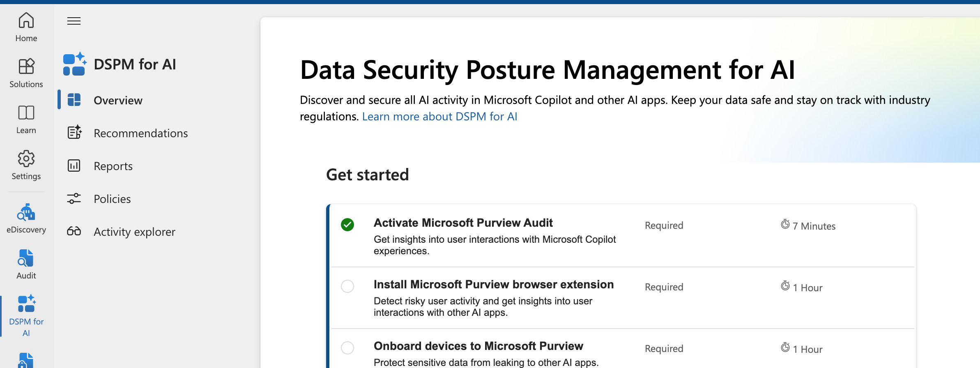Screen dimensions: 980x368
Task: Select the DSPM for AI rail icon
Action: coord(27,304)
